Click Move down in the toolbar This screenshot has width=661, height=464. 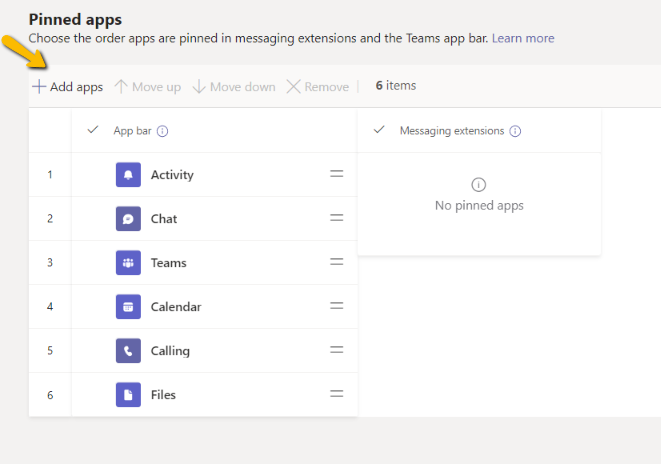[x=234, y=87]
